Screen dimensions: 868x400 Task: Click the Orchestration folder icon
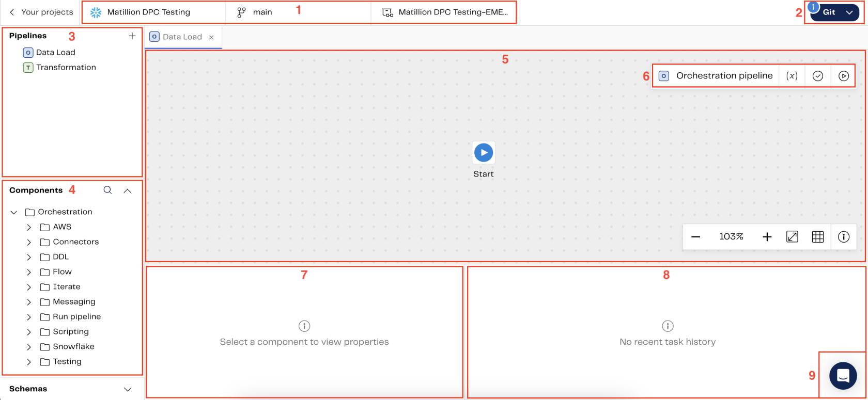point(30,212)
